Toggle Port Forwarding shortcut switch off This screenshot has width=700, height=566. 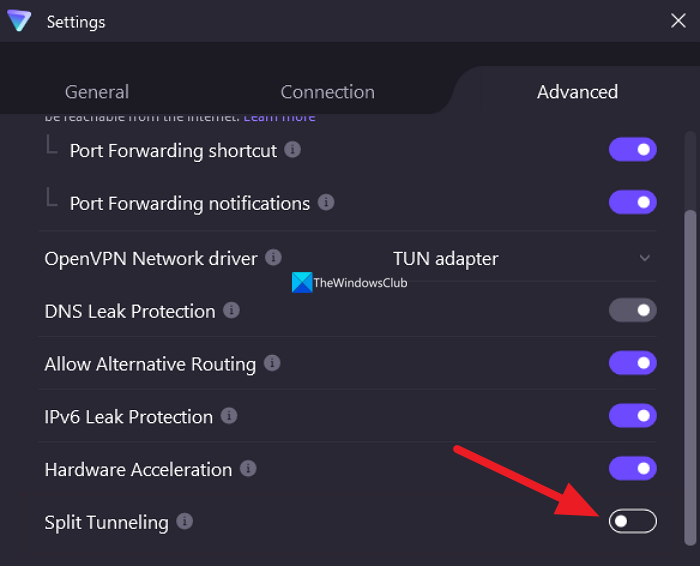(632, 150)
